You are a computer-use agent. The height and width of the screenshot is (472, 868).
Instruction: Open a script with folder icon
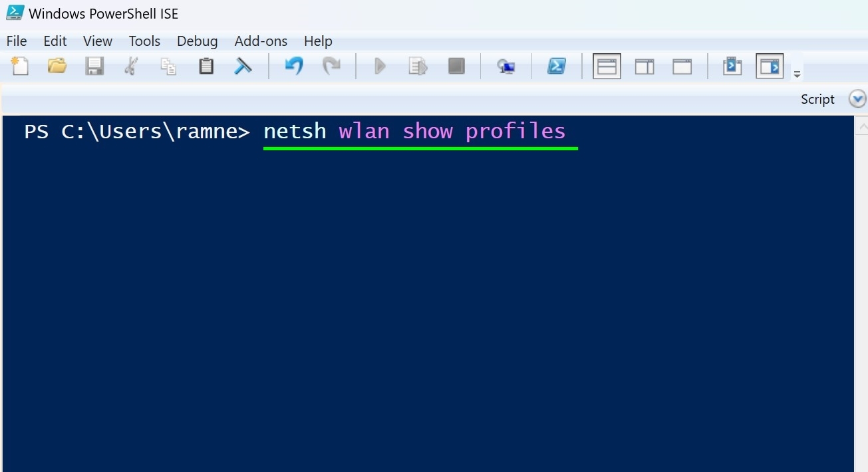point(57,66)
